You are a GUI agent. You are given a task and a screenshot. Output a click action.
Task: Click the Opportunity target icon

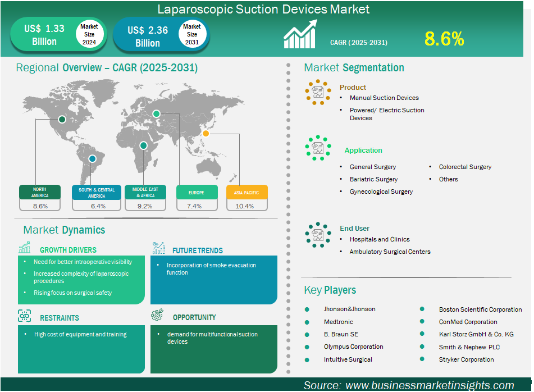pos(158,316)
